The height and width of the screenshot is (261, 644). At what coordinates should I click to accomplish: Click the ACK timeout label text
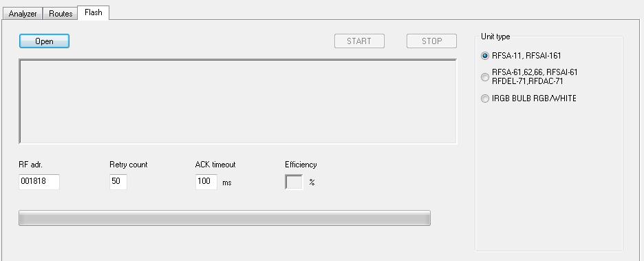[x=215, y=165]
